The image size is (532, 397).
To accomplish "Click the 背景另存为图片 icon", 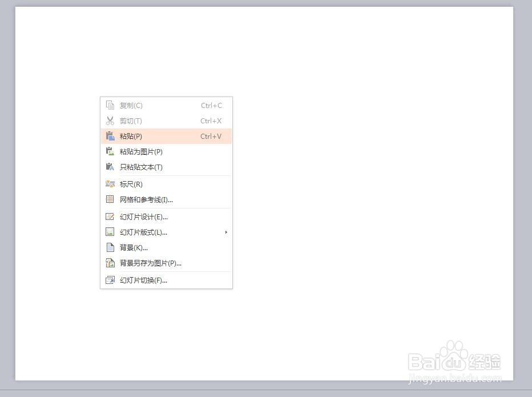I will [110, 263].
